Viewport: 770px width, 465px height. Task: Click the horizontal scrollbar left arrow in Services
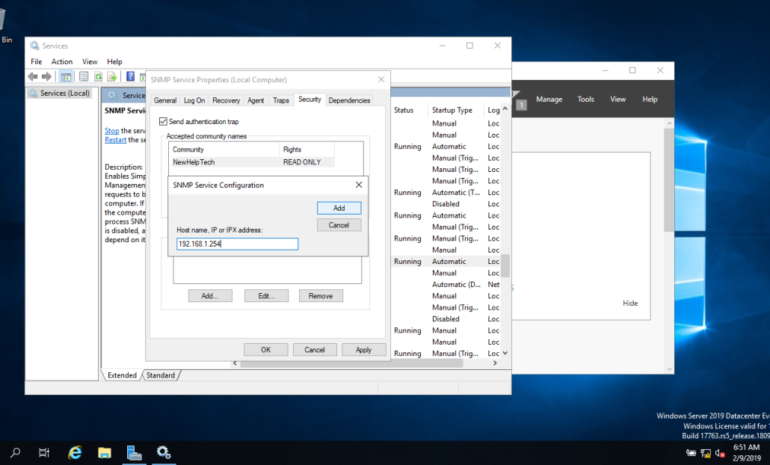235,363
